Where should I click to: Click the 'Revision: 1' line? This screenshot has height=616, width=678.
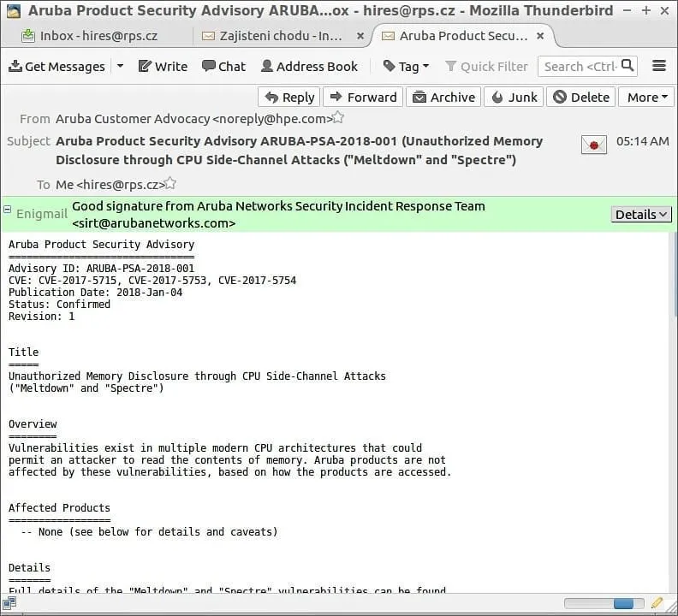41,317
